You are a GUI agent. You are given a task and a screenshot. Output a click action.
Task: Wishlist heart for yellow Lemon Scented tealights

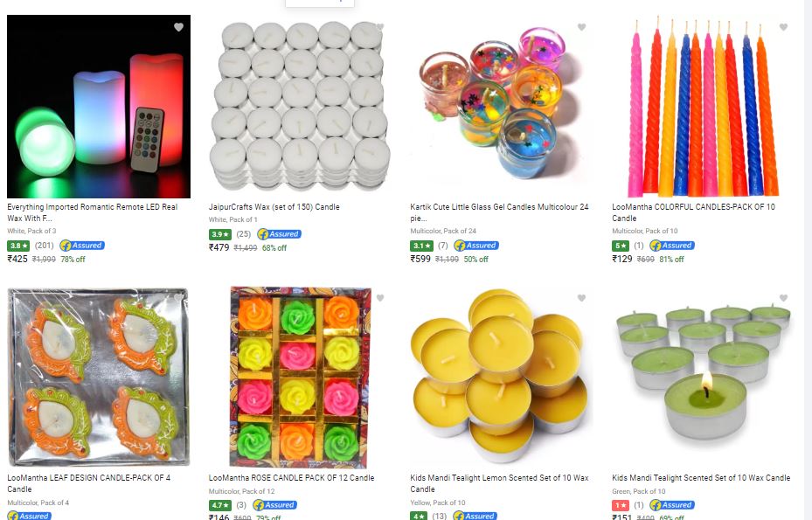point(581,298)
